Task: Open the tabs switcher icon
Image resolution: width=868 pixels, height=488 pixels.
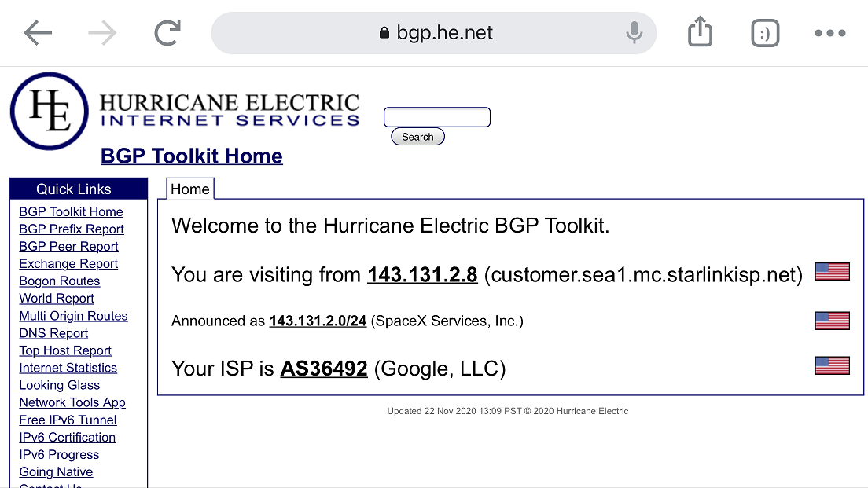Action: (x=765, y=33)
